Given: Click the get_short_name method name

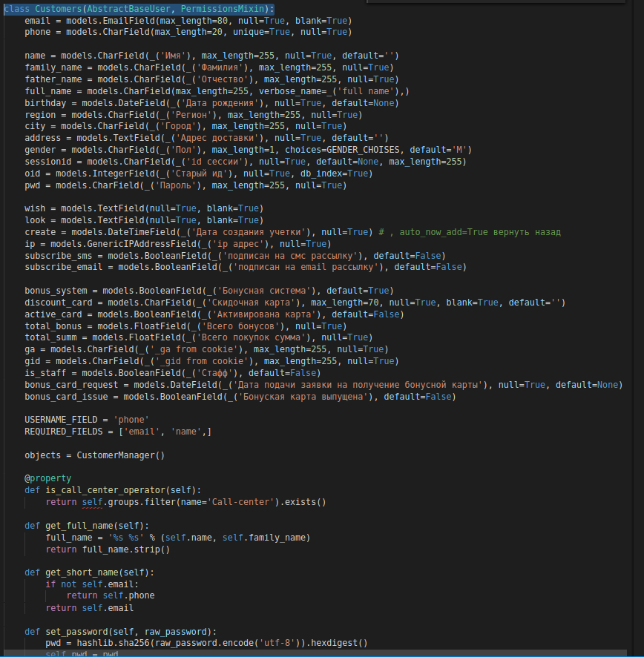Looking at the screenshot, I should coord(82,572).
